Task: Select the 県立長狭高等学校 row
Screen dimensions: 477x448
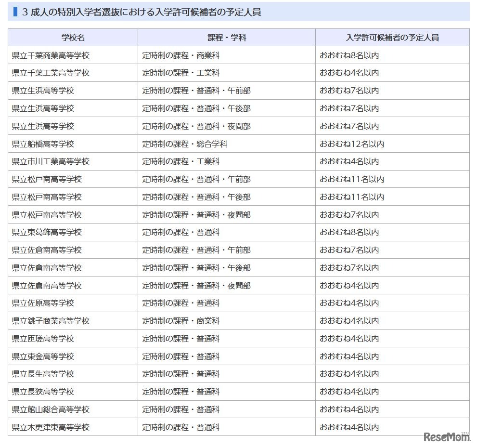Action: (x=71, y=392)
